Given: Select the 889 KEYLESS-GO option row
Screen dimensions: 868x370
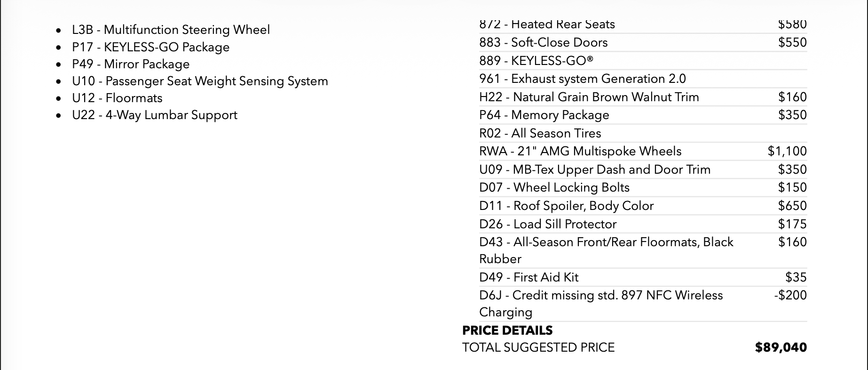Looking at the screenshot, I should (643, 61).
